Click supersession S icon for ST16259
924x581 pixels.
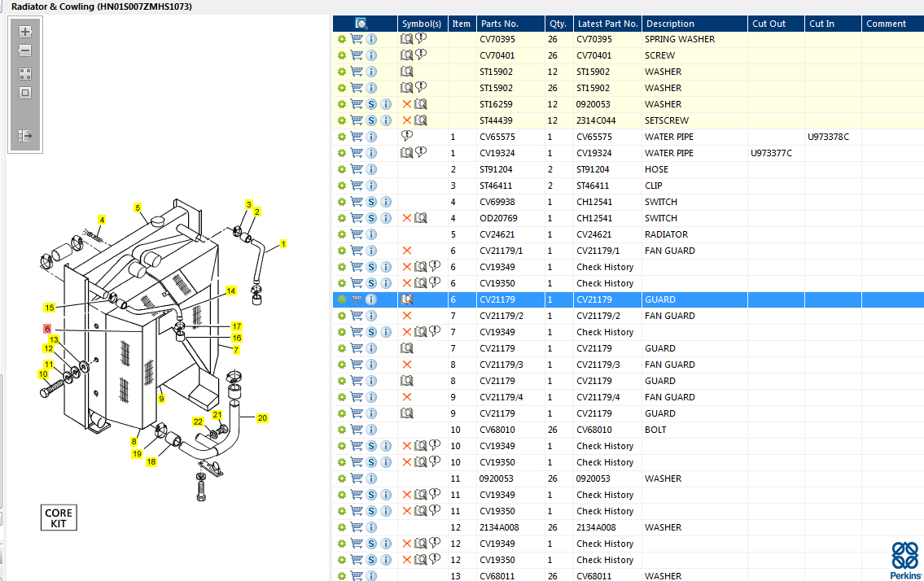pyautogui.click(x=371, y=104)
